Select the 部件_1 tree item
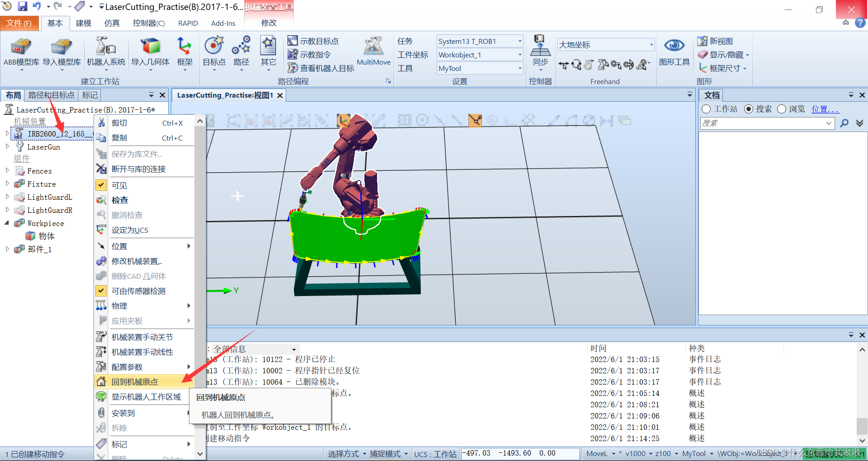 click(39, 249)
